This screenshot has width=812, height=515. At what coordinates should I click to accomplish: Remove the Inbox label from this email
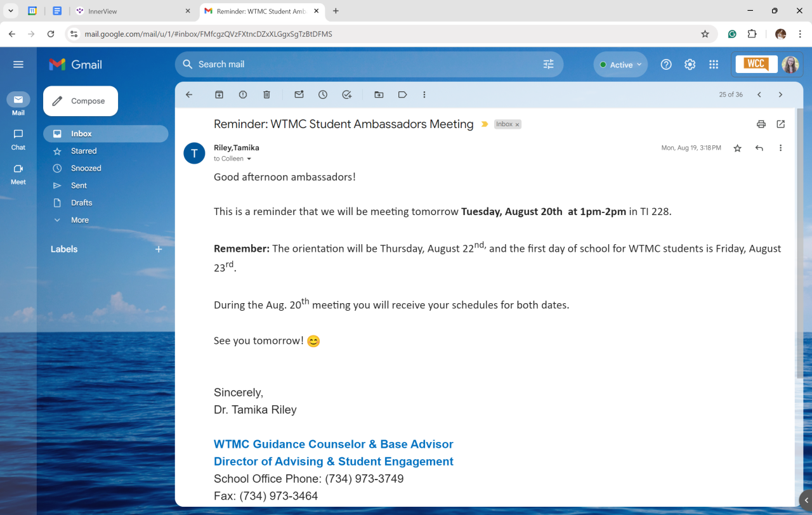518,125
